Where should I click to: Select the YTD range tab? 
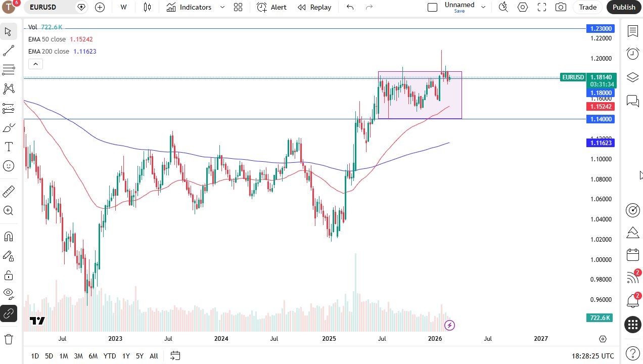pyautogui.click(x=110, y=356)
